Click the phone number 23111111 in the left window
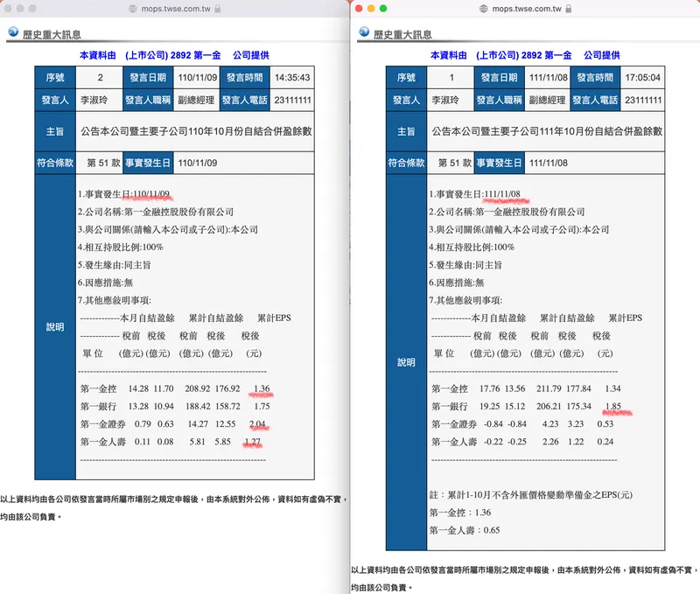Screen dimensions: 700x594 (x=292, y=100)
